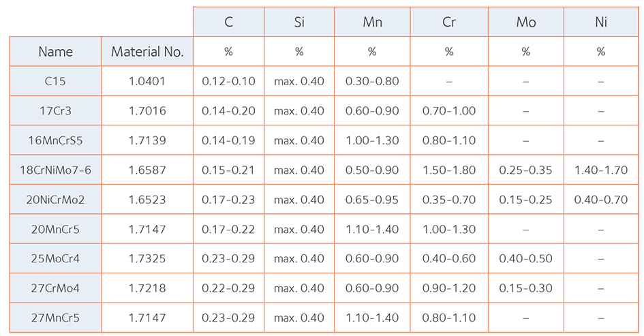
Task: Select the Si element header cell
Action: tap(298, 22)
